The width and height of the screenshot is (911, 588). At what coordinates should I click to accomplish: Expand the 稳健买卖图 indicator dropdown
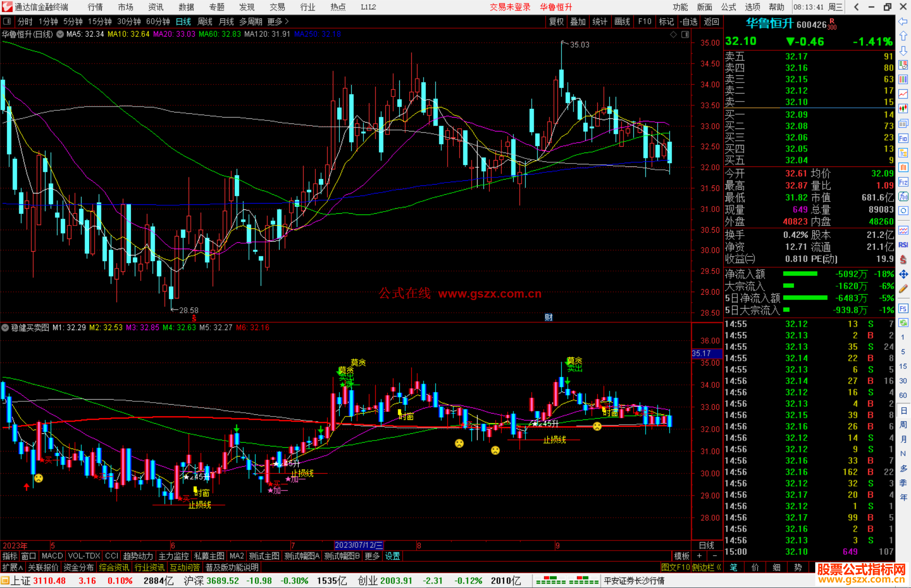5,328
